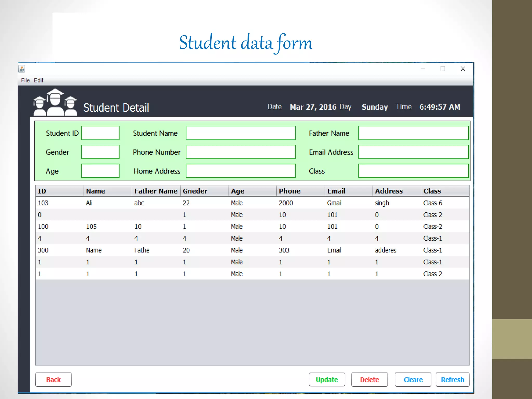Select the 'Class-6' cell

coord(445,203)
